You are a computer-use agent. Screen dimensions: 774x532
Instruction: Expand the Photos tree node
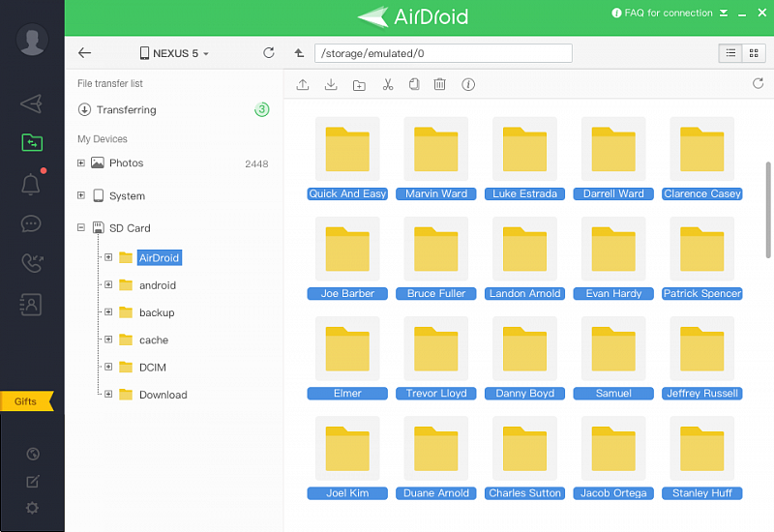pos(81,163)
